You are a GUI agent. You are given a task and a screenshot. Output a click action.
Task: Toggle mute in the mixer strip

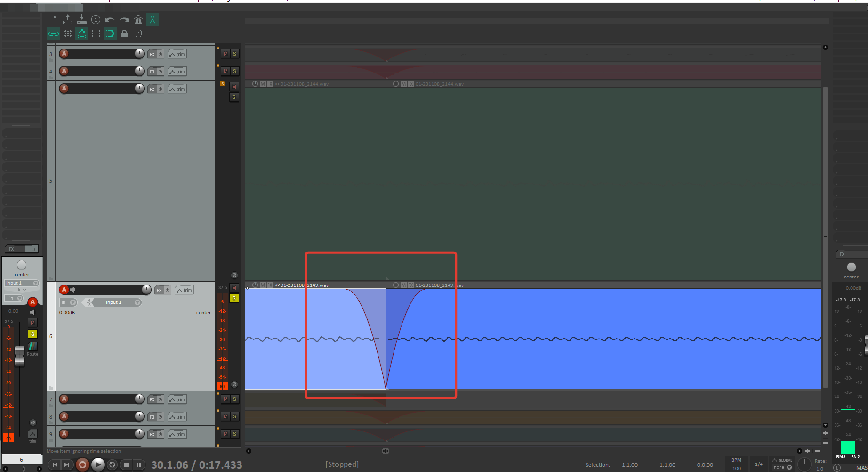click(x=32, y=323)
